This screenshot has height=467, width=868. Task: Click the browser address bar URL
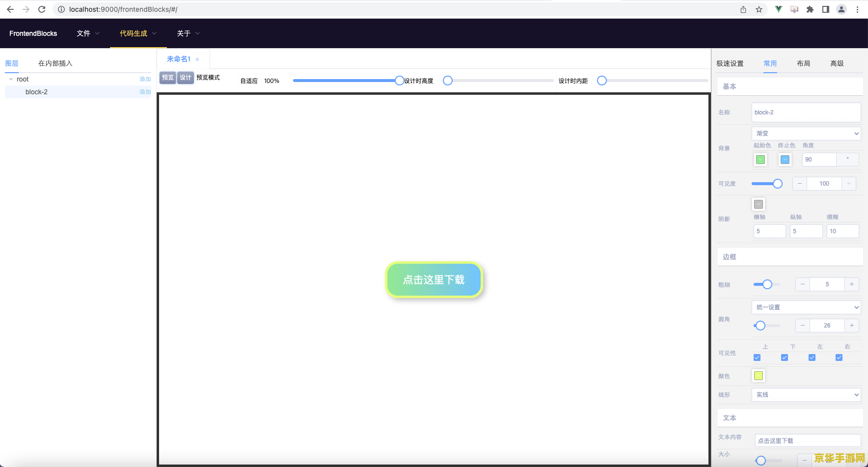(x=123, y=9)
